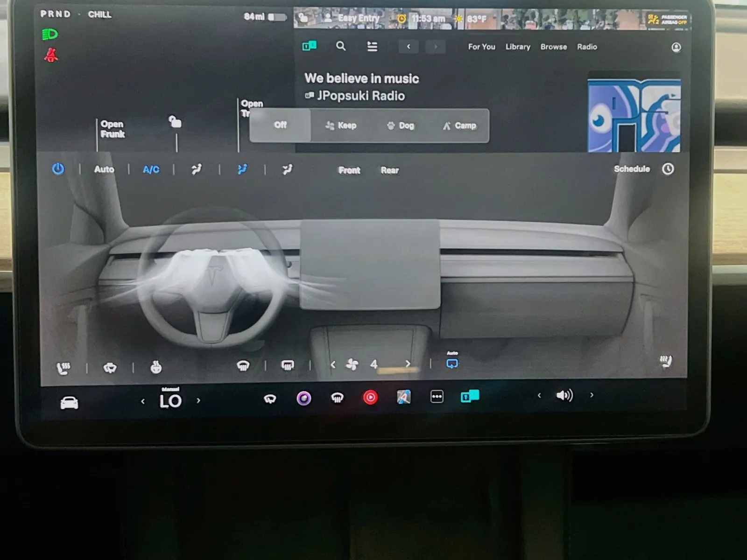Raise temperature with chevron right of LO

click(198, 400)
